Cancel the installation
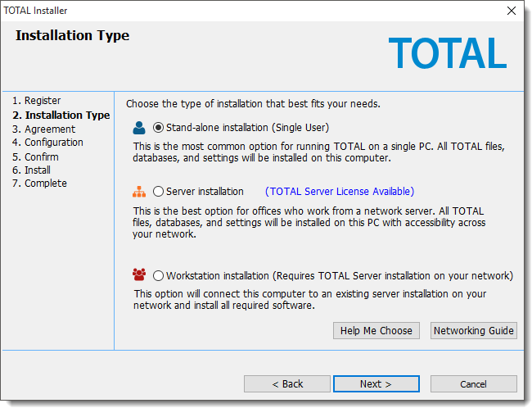This screenshot has height=408, width=532. (x=474, y=384)
